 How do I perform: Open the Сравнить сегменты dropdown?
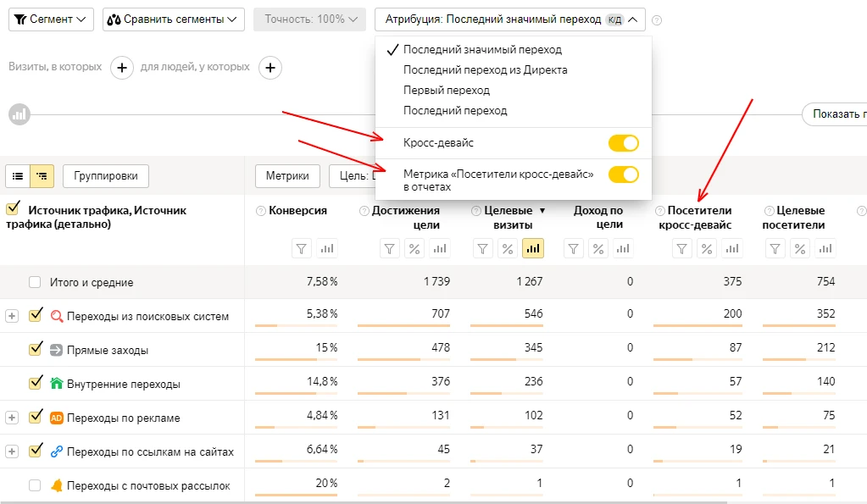point(174,19)
